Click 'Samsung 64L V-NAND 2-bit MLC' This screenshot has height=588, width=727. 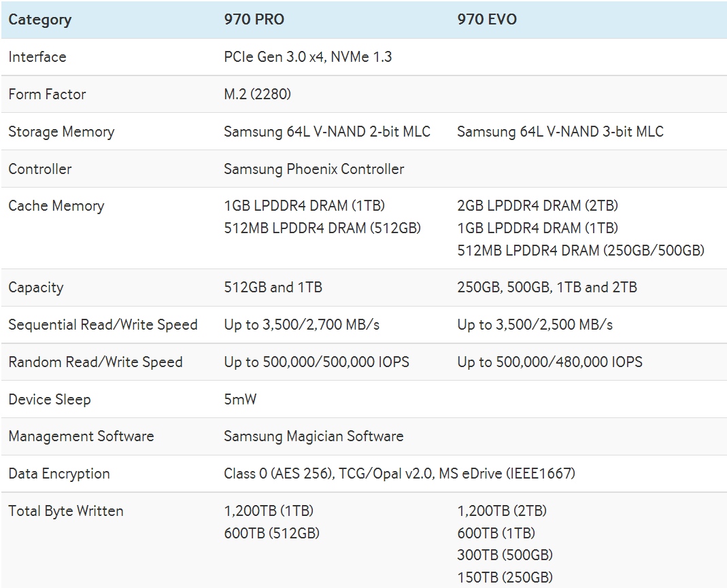click(x=327, y=132)
